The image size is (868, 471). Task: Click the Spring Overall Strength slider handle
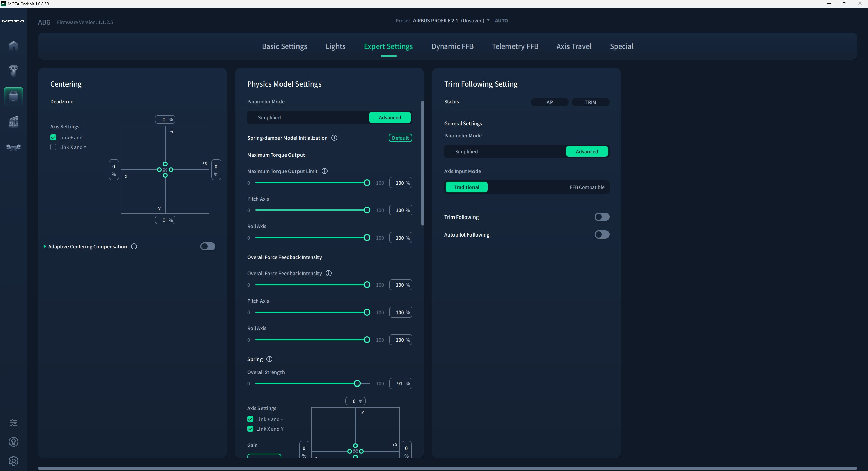(x=357, y=383)
